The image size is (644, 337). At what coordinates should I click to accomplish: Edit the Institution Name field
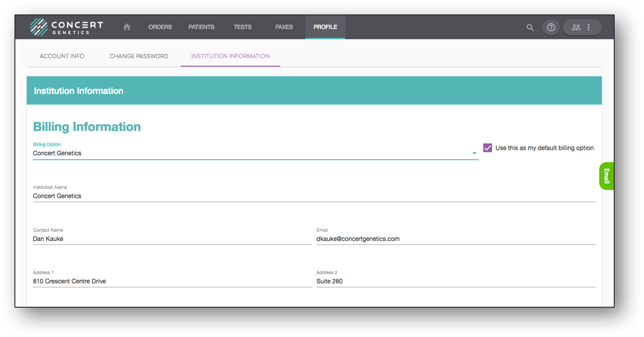(x=314, y=196)
